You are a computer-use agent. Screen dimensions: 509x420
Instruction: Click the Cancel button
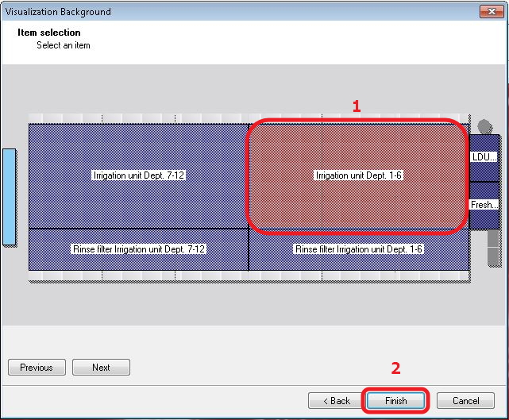(465, 400)
